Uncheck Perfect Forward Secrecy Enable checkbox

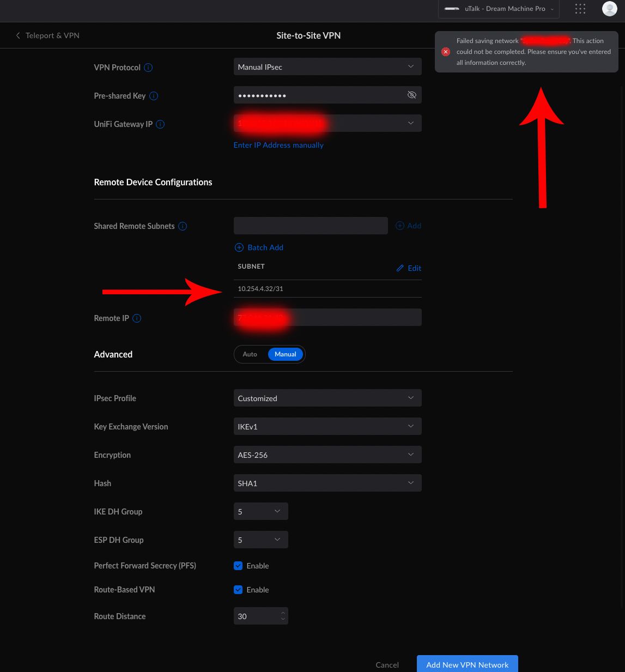(x=238, y=566)
